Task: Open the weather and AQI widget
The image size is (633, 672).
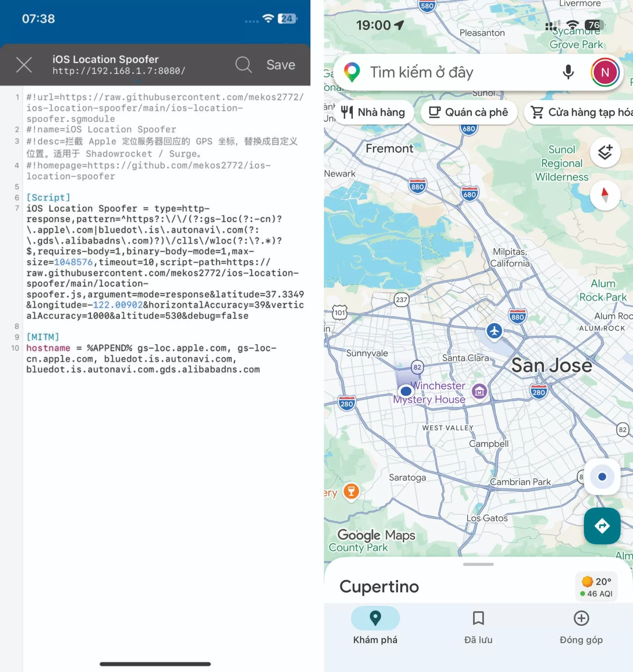Action: coord(596,587)
